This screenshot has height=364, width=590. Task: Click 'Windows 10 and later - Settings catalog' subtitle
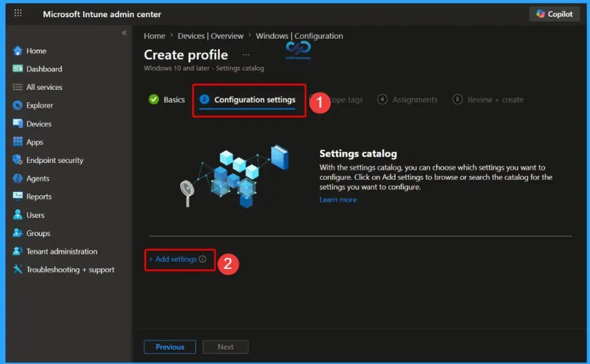point(204,68)
